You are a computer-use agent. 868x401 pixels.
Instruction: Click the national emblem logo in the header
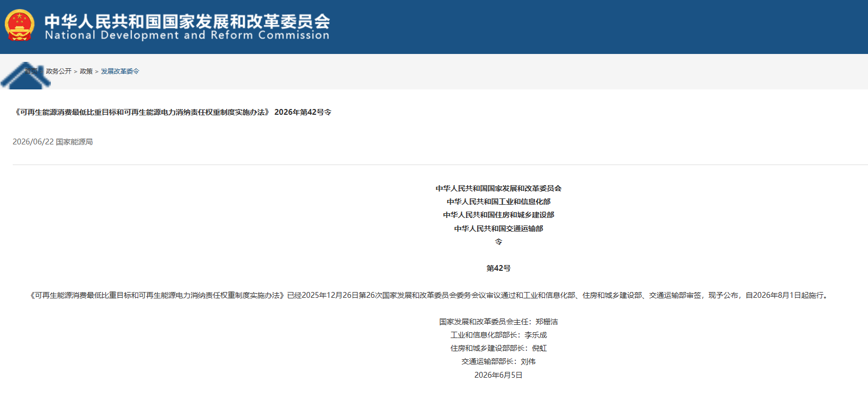coord(20,25)
